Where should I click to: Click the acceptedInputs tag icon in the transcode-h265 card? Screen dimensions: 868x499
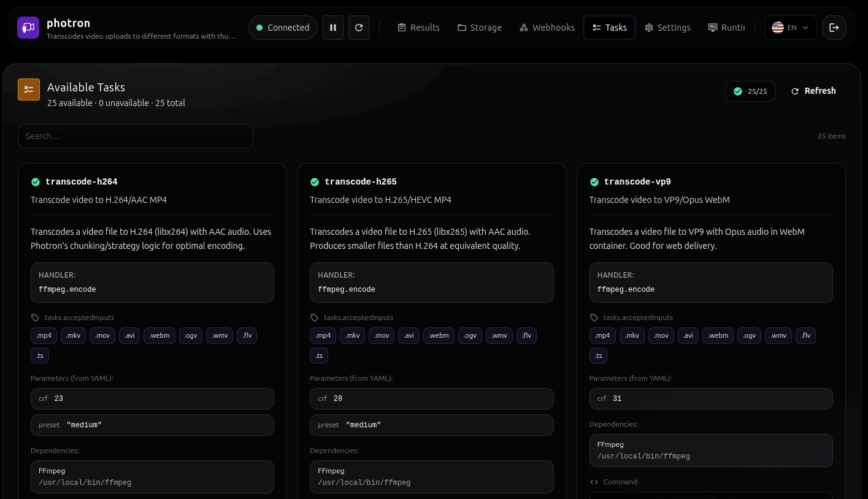coord(315,318)
